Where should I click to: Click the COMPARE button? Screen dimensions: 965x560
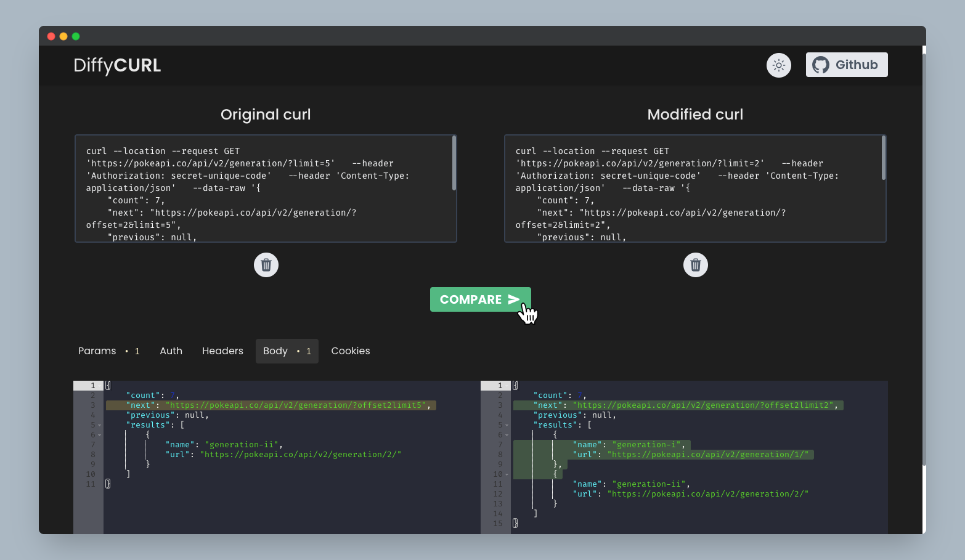[481, 299]
